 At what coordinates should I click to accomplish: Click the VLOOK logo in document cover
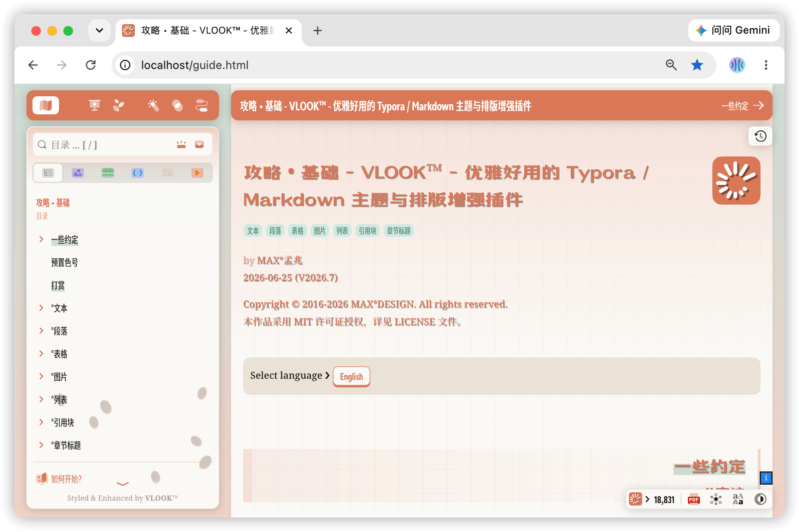[736, 181]
